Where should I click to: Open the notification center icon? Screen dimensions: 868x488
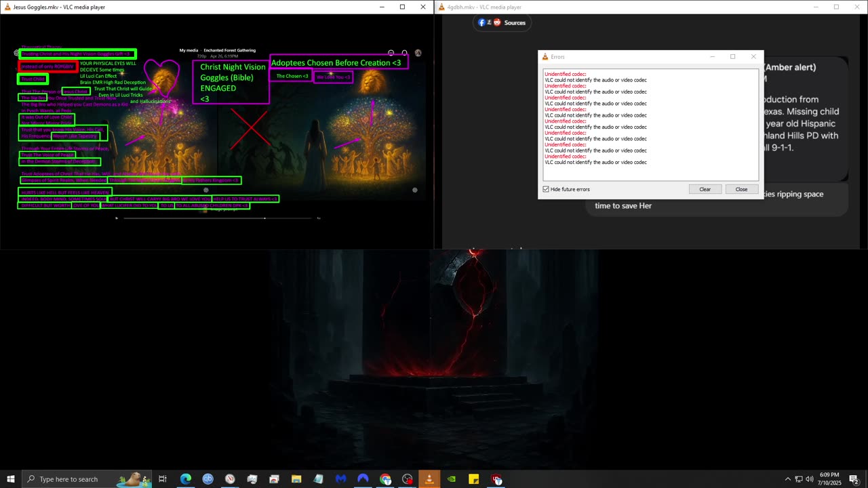click(x=854, y=479)
